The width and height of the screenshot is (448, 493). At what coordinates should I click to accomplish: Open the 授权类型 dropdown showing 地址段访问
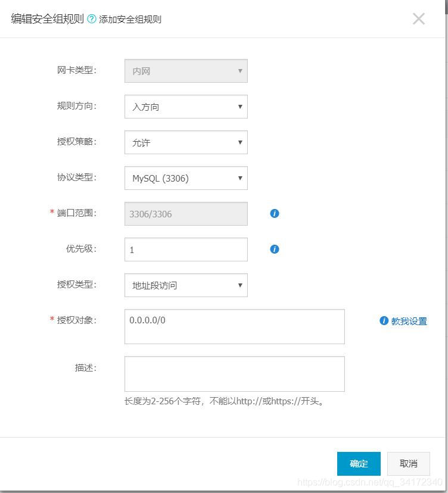point(186,285)
